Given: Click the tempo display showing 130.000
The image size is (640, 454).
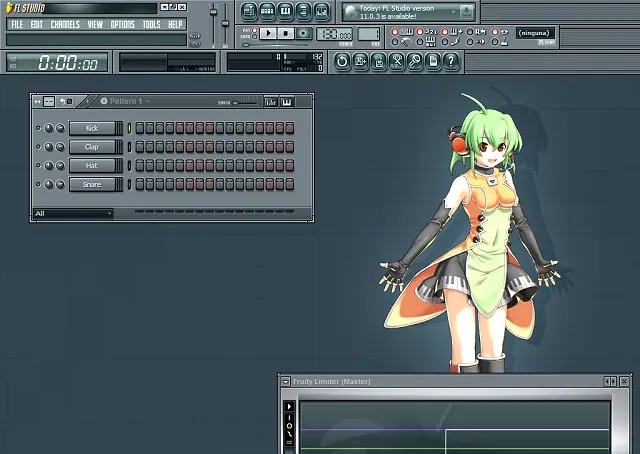Looking at the screenshot, I should click(x=334, y=34).
